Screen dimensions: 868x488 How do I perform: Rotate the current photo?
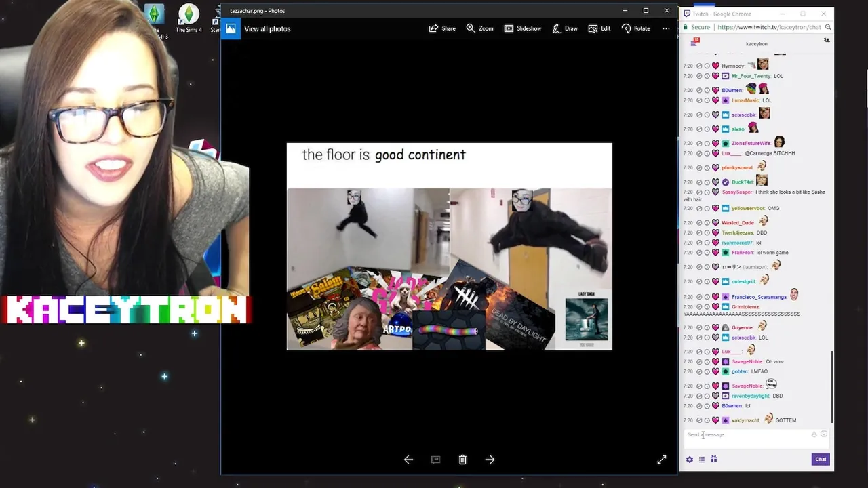coord(635,28)
